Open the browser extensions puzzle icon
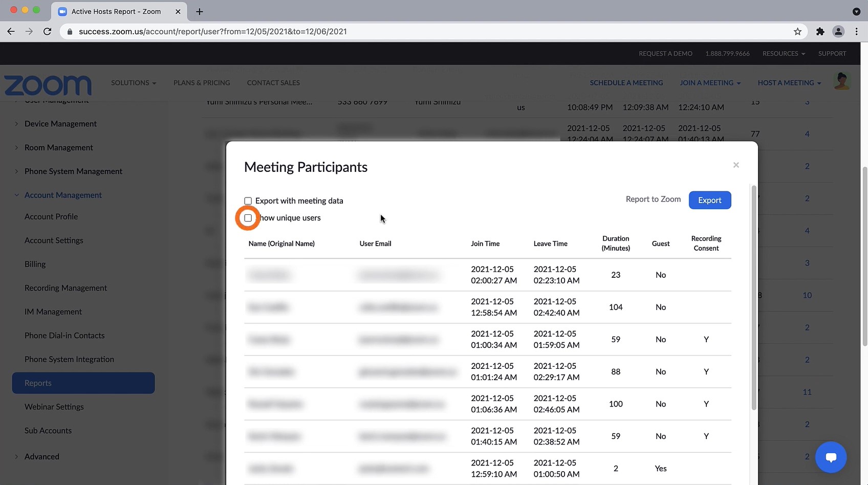 [820, 32]
